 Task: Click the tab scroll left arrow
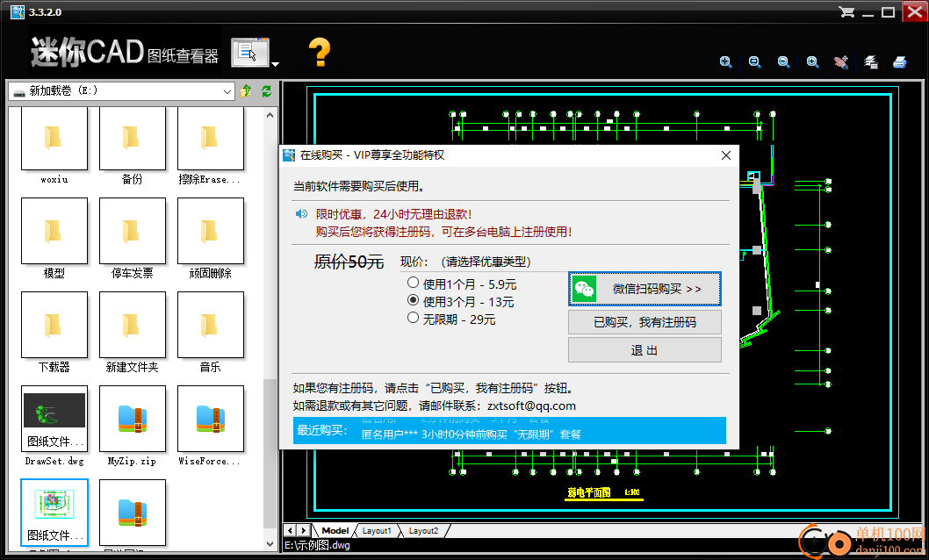(290, 530)
